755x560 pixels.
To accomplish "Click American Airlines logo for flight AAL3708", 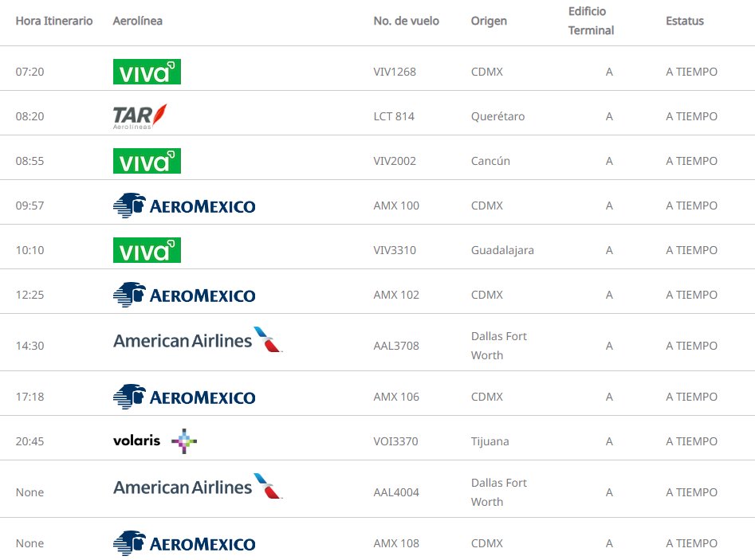I will point(198,340).
